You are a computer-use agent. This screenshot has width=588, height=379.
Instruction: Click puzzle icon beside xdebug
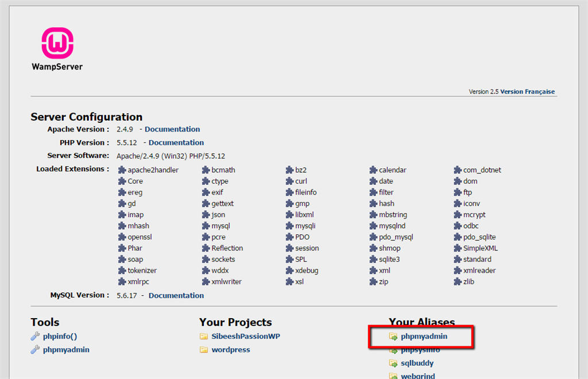pos(289,270)
